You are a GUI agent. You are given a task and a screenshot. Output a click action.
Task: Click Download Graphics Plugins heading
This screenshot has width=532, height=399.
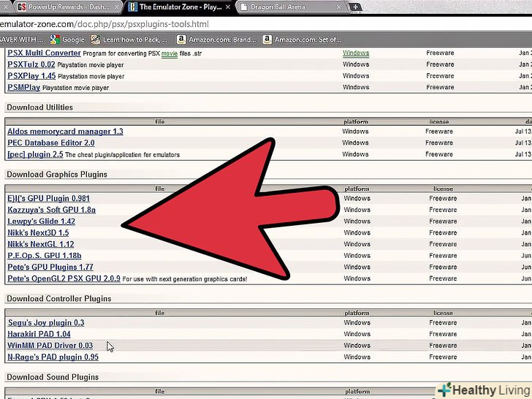57,175
